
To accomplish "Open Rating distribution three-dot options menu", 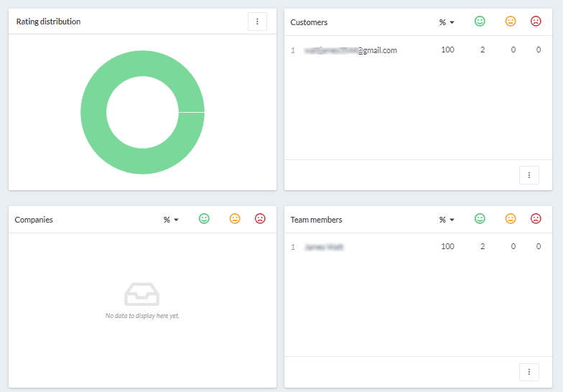I will point(257,22).
